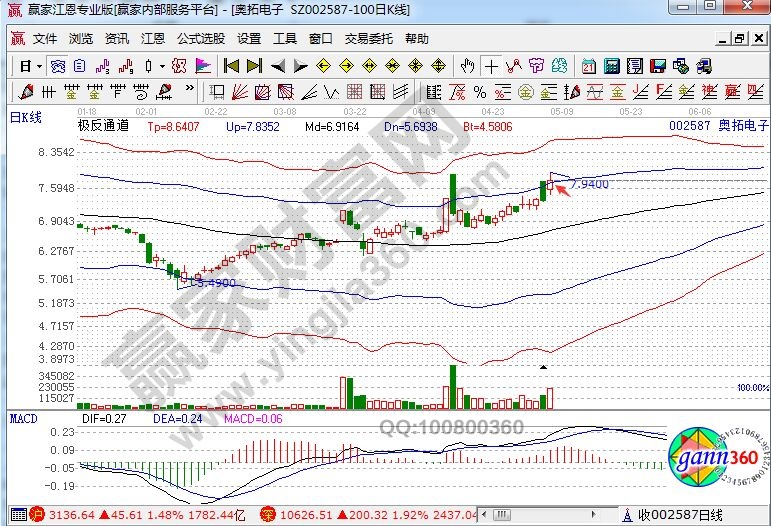The height and width of the screenshot is (526, 771).
Task: Click yellow diamond right-arrow icon
Action: (x=346, y=66)
